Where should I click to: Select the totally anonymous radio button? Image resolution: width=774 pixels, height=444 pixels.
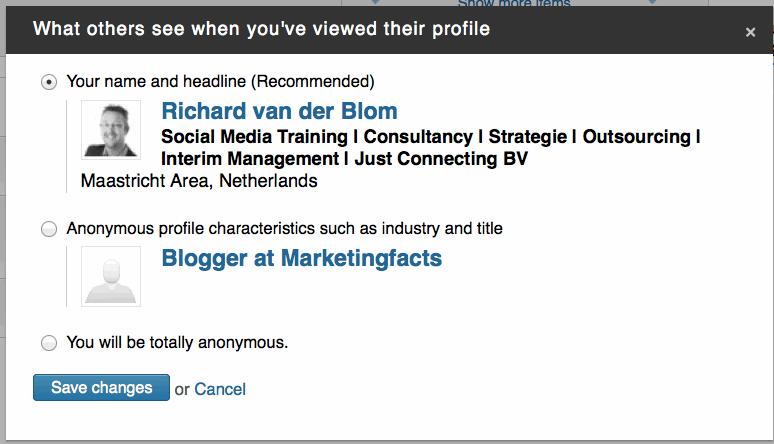pyautogui.click(x=49, y=343)
